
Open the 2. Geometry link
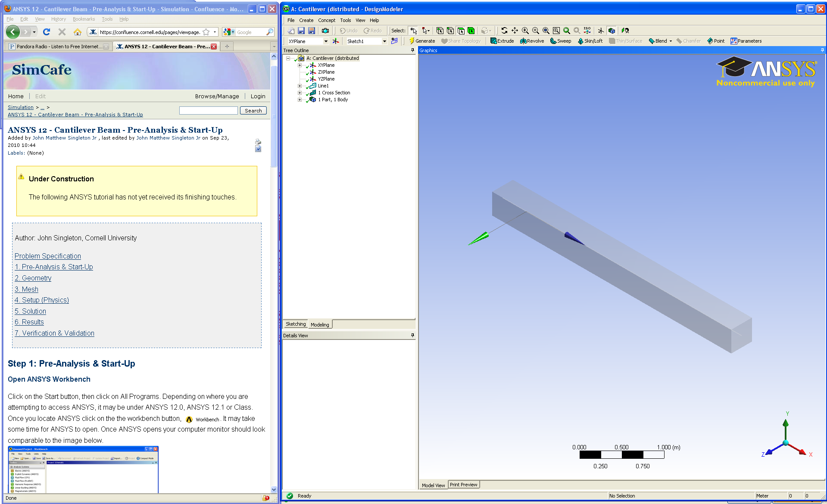pos(33,278)
